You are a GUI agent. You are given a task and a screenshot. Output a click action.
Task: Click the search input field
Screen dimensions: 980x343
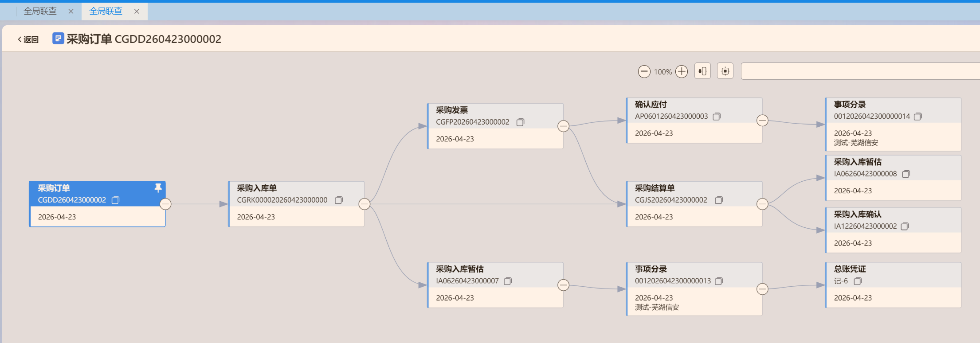859,71
